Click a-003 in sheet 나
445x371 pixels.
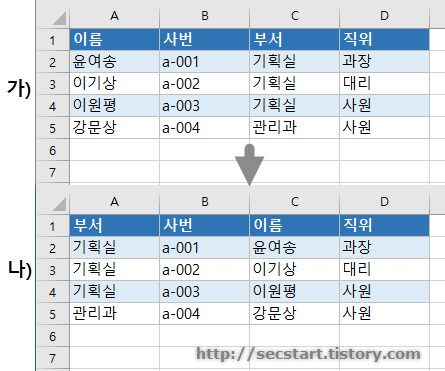204,291
